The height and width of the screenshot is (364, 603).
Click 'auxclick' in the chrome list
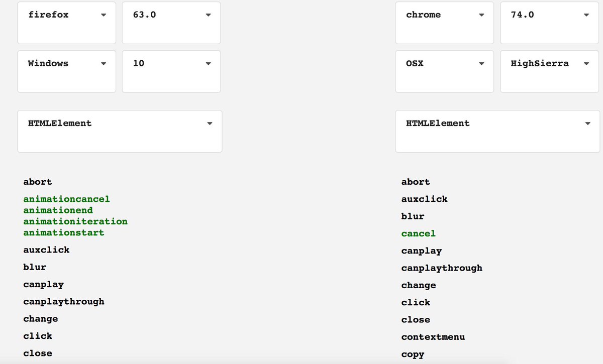[425, 199]
